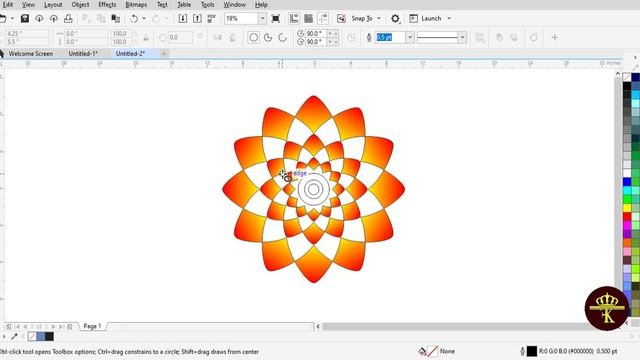
Task: Open the zoom level dropdown arrow
Action: (x=262, y=18)
